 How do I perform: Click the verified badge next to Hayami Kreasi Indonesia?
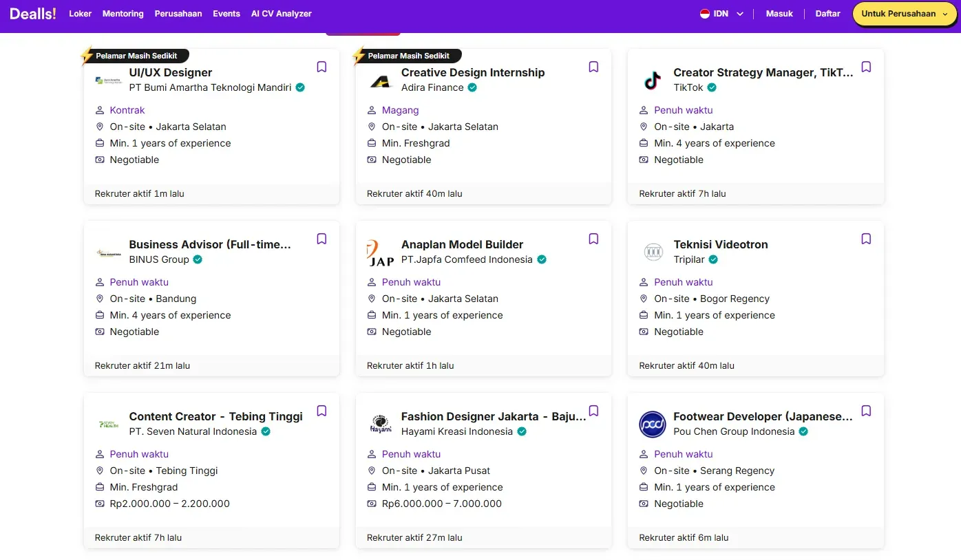[x=522, y=431]
